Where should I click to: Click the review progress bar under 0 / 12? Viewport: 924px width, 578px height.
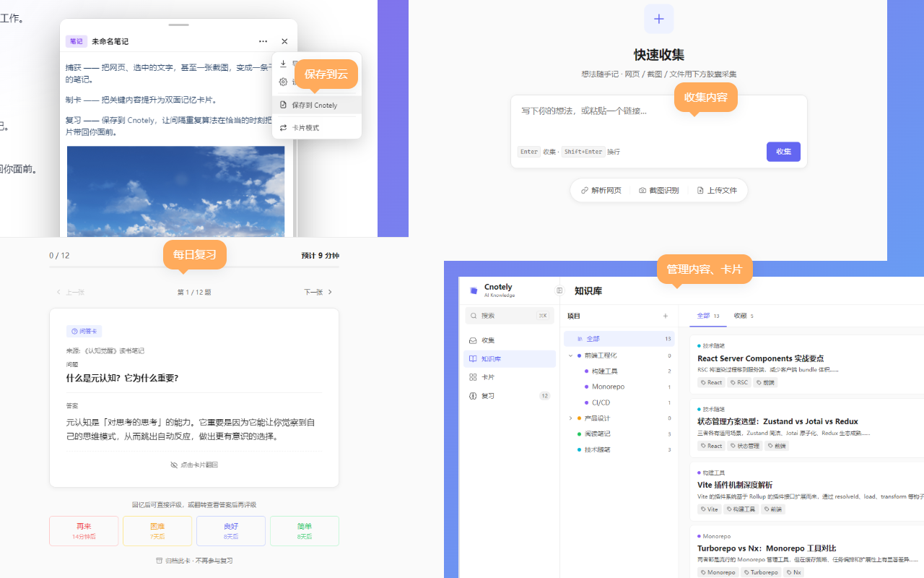pyautogui.click(x=193, y=267)
